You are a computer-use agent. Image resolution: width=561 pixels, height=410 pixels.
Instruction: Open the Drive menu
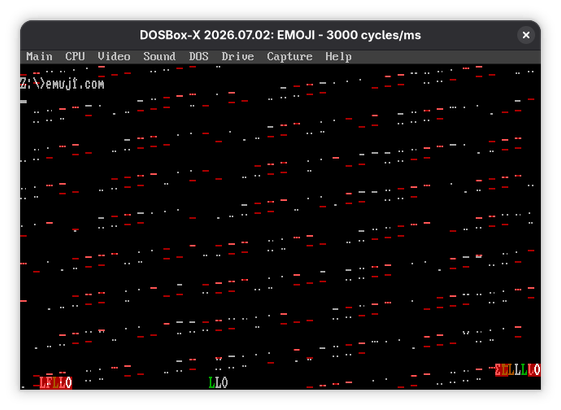pyautogui.click(x=238, y=57)
